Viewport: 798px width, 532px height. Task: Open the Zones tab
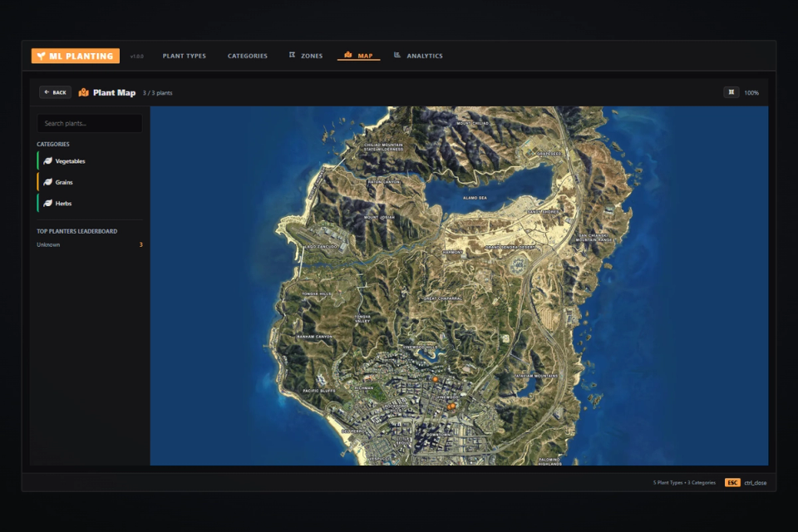tap(306, 56)
